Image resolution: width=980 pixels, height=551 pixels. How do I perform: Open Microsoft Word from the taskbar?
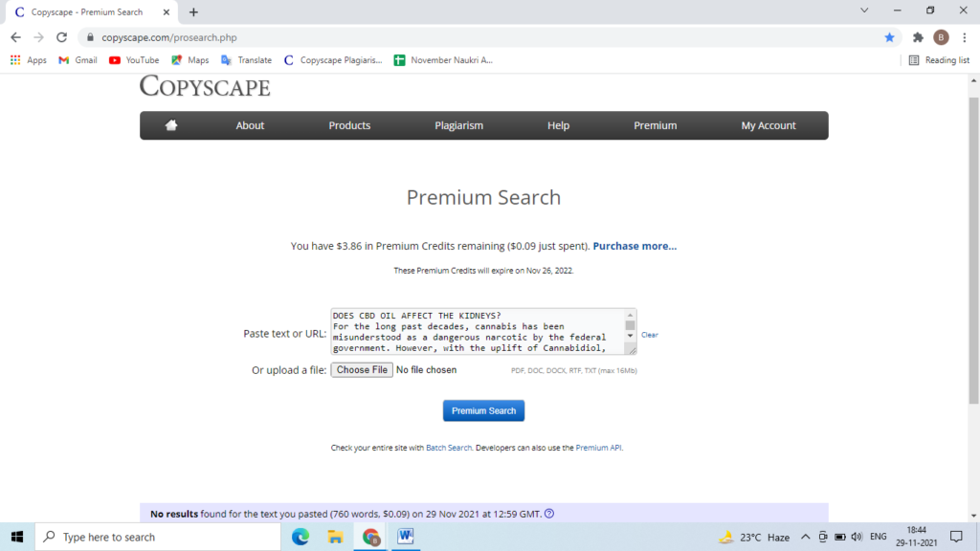405,536
